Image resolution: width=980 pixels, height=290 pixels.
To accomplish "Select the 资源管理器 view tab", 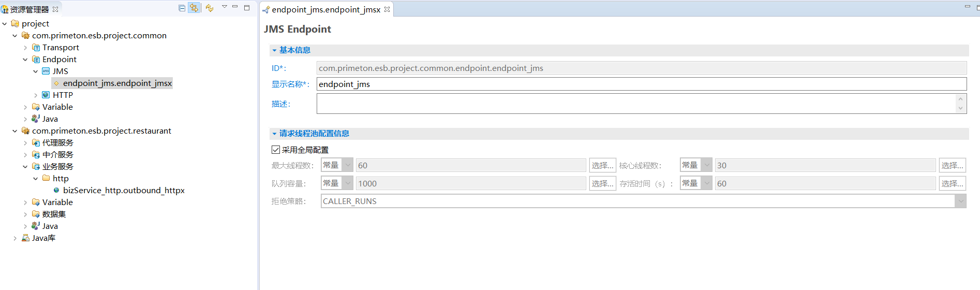I will click(x=29, y=9).
